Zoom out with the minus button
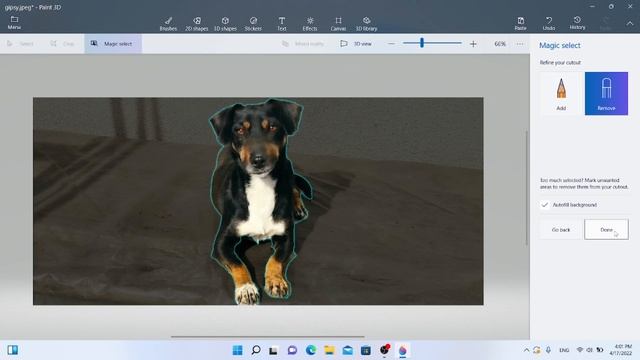The height and width of the screenshot is (360, 640). click(391, 44)
